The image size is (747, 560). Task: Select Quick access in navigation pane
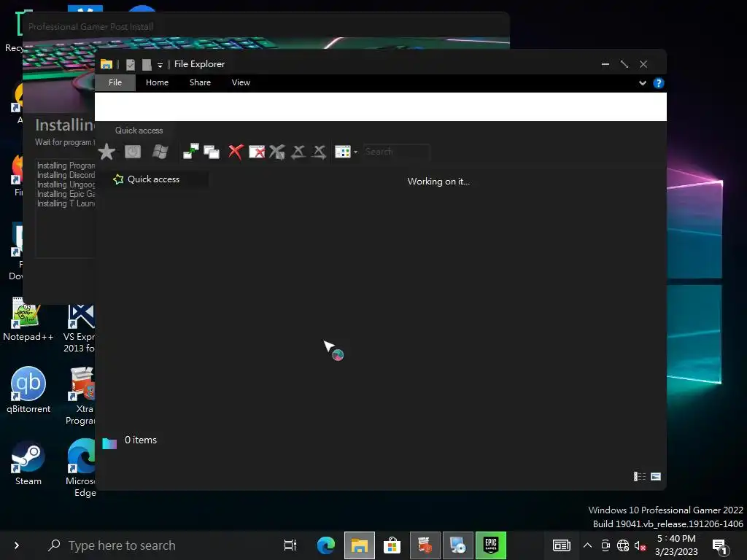pos(153,179)
